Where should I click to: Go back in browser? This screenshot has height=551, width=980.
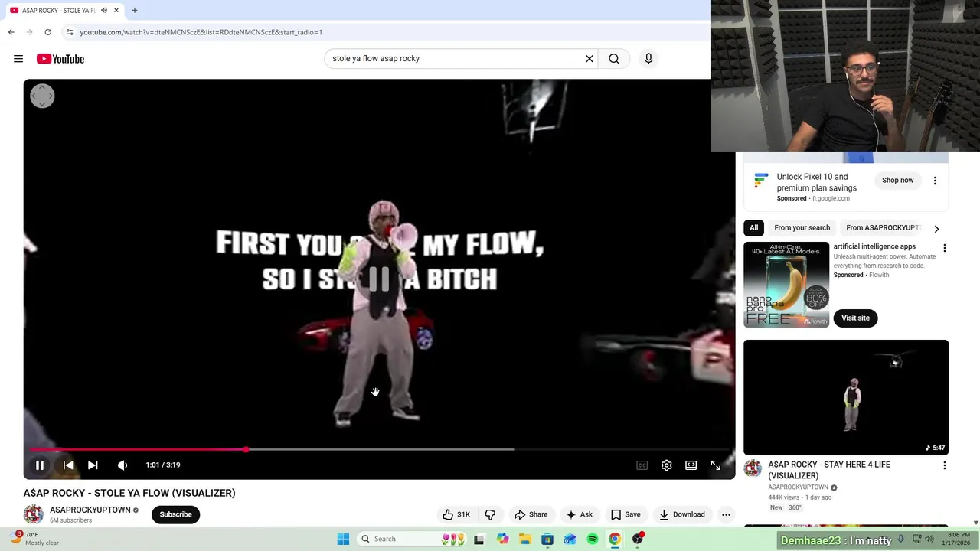(11, 32)
